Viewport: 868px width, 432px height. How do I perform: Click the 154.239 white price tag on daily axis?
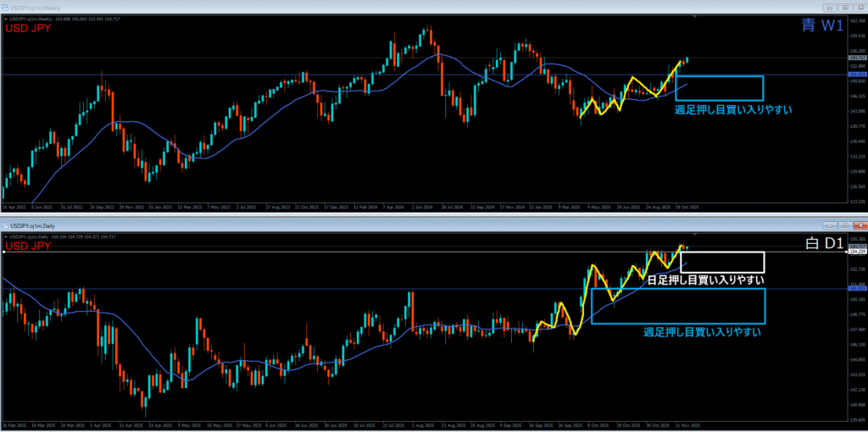pyautogui.click(x=857, y=252)
